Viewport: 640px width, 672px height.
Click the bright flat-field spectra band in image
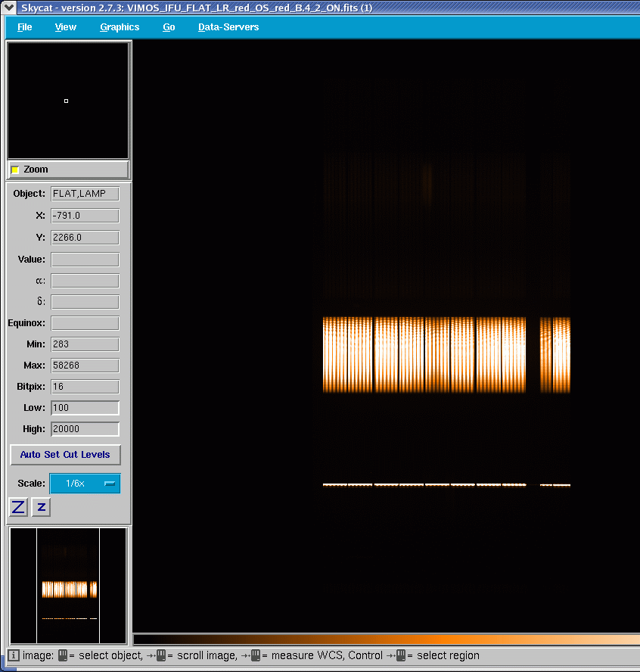click(446, 355)
